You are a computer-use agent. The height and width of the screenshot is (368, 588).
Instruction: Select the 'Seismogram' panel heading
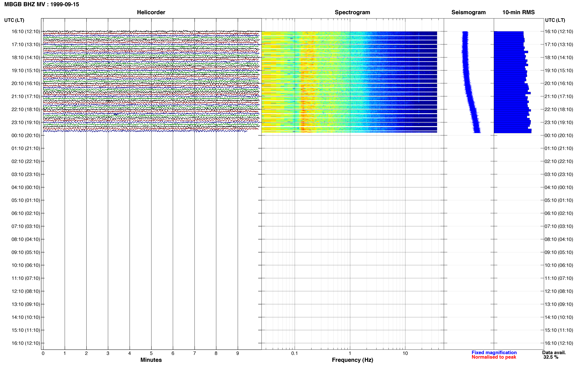(x=468, y=12)
